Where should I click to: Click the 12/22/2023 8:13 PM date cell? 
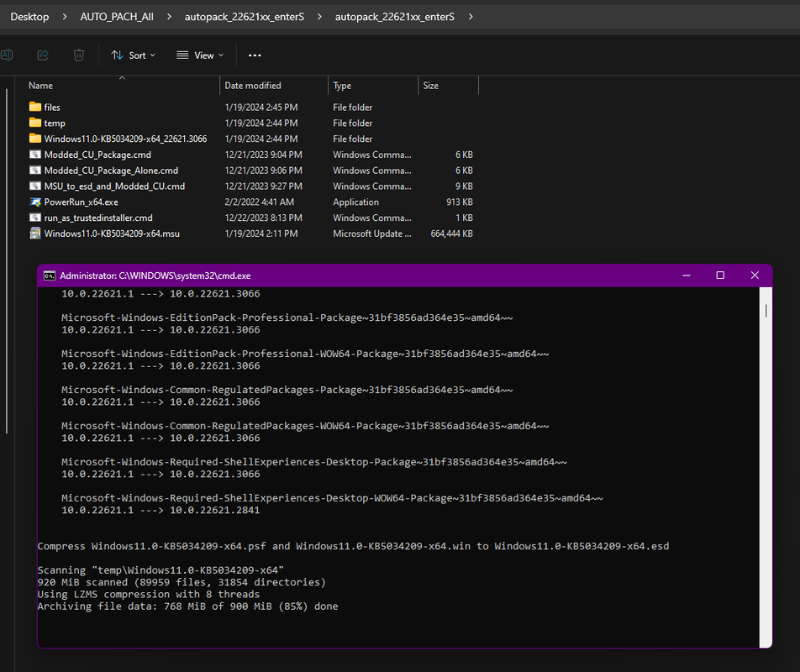click(263, 218)
